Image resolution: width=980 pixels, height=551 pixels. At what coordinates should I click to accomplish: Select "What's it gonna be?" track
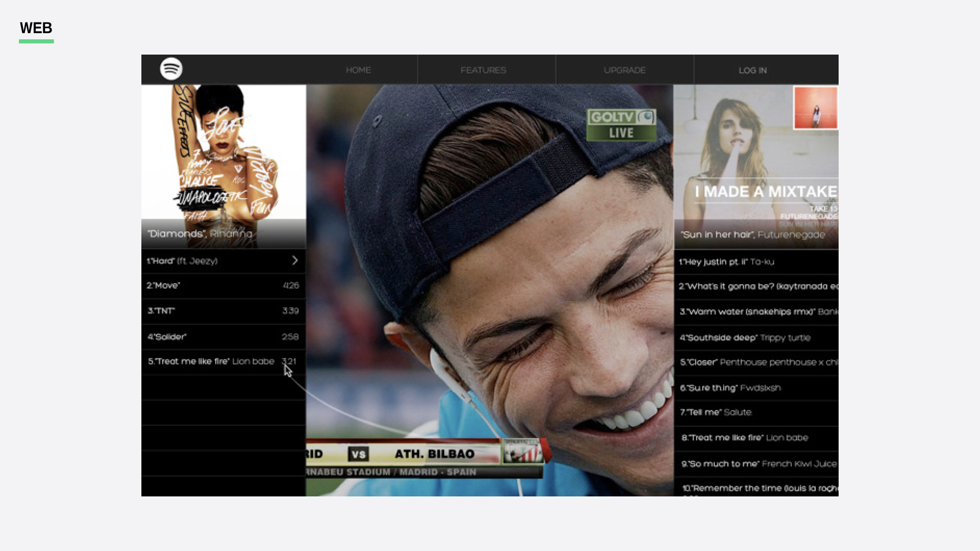point(756,287)
